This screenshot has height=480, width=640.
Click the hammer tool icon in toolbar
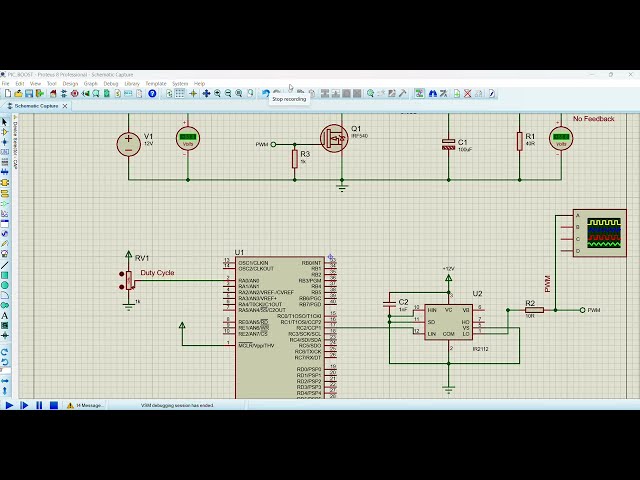tap(402, 94)
